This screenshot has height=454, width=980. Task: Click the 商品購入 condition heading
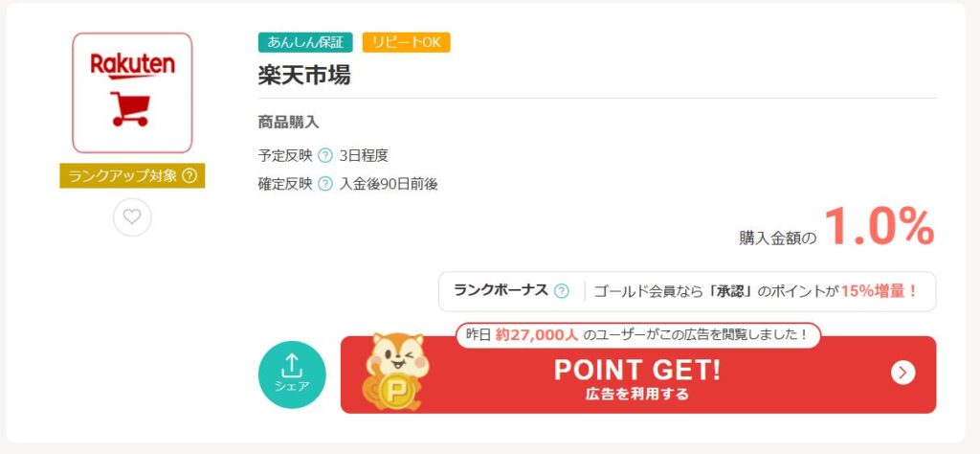click(x=289, y=122)
